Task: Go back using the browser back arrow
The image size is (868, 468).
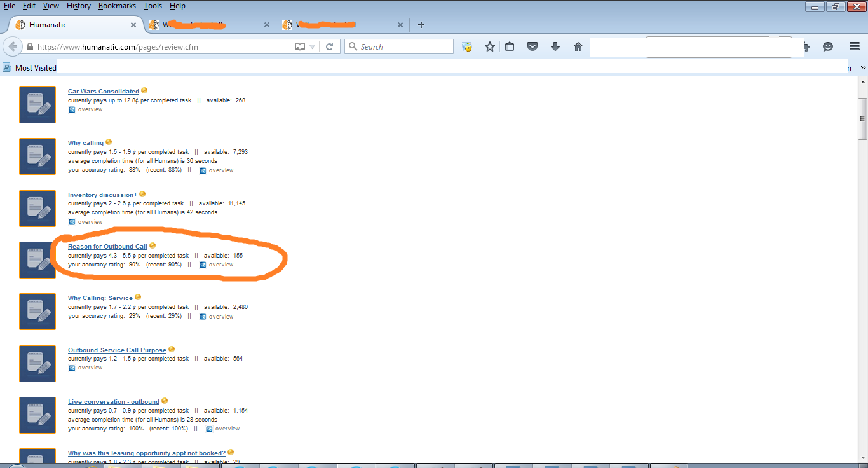Action: pyautogui.click(x=12, y=46)
